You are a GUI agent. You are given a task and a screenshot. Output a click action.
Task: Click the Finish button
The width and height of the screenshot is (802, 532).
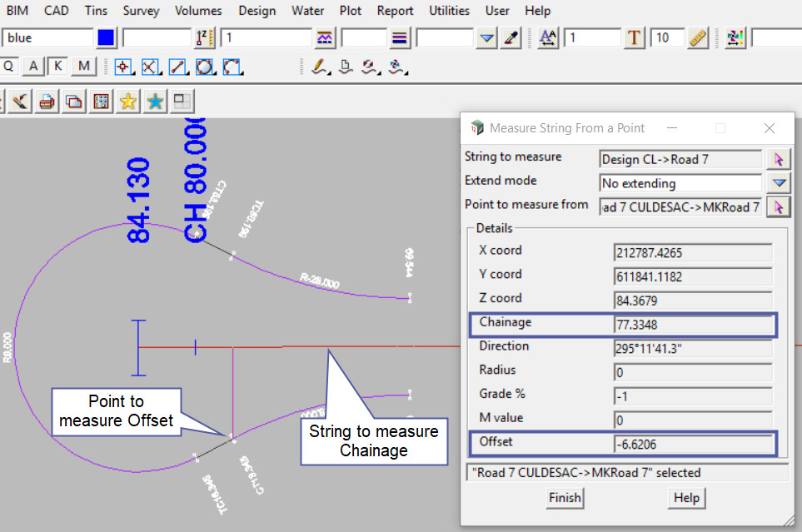pos(564,498)
